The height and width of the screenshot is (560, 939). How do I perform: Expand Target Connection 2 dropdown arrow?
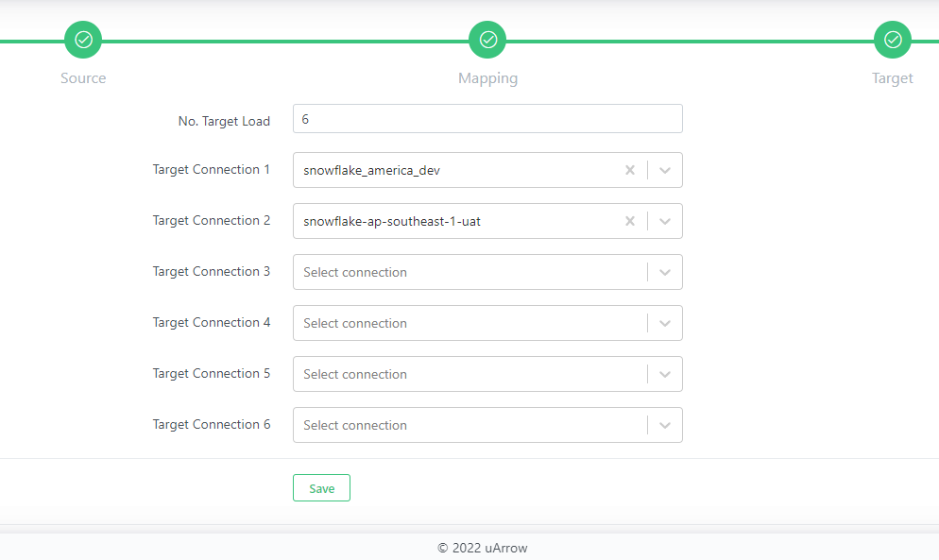click(665, 221)
